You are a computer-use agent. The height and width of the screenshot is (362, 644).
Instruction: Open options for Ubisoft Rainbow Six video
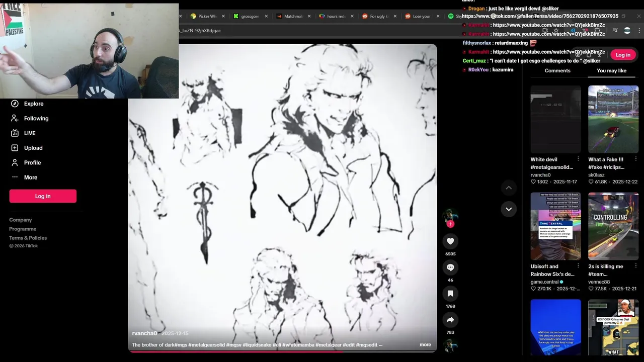578,266
